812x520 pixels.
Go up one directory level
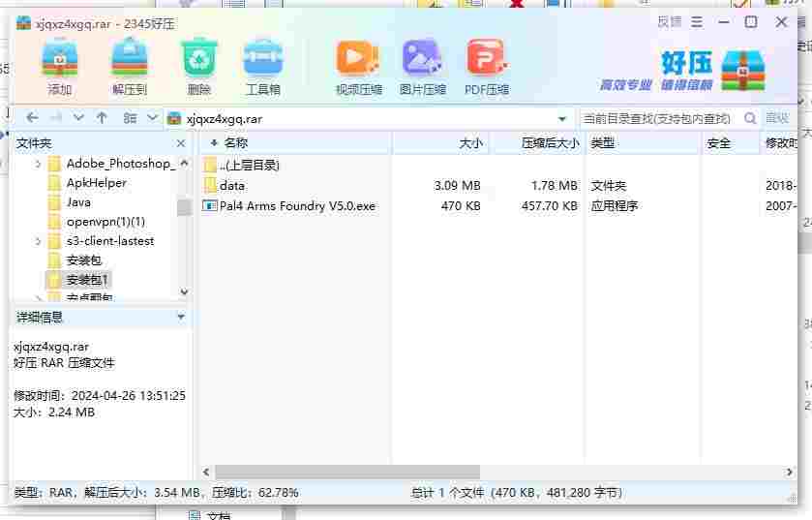(102, 118)
